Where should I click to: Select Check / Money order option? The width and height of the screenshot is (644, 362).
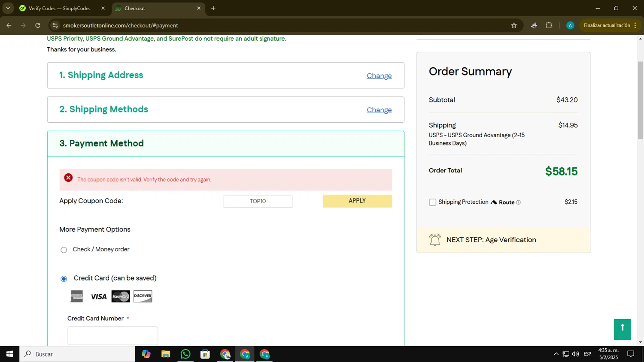(x=64, y=250)
